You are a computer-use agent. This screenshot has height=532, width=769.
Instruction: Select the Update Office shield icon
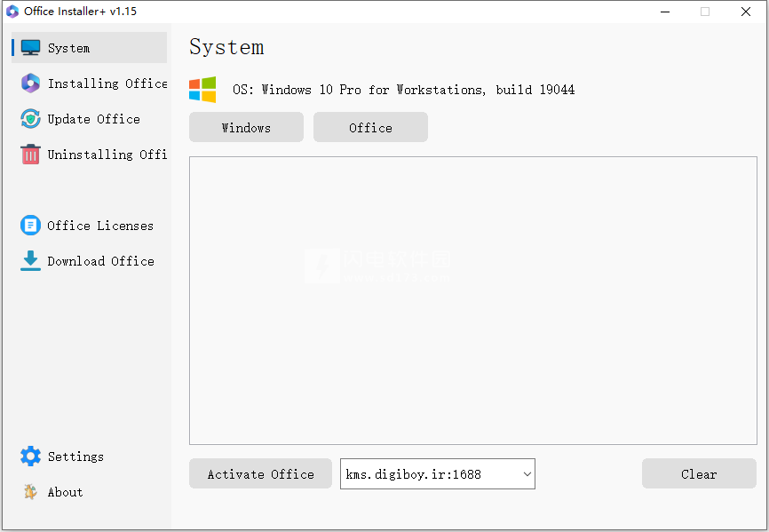click(x=30, y=119)
